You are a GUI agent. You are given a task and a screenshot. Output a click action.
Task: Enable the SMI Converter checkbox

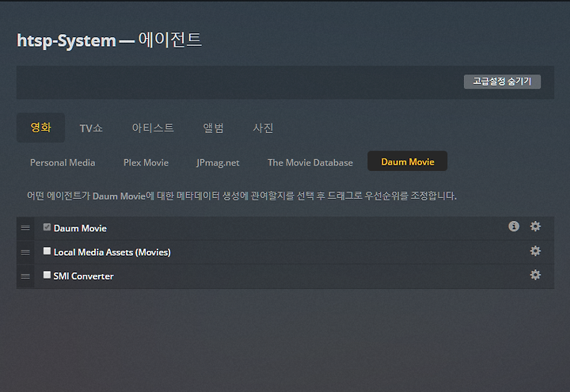click(x=47, y=275)
